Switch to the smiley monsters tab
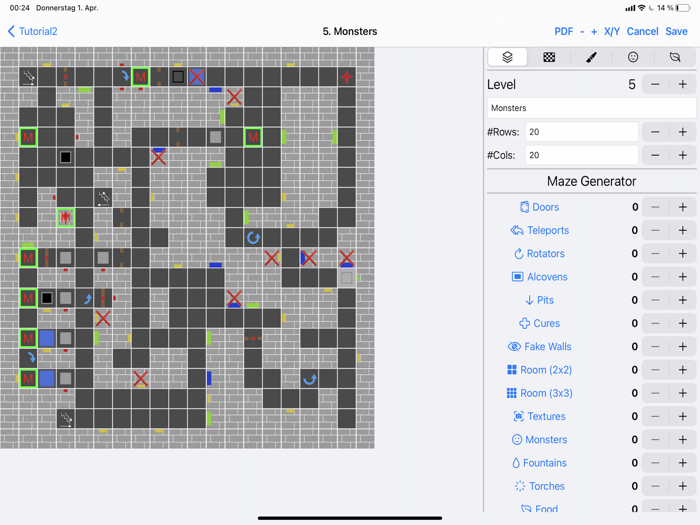700x525 pixels. coord(633,57)
